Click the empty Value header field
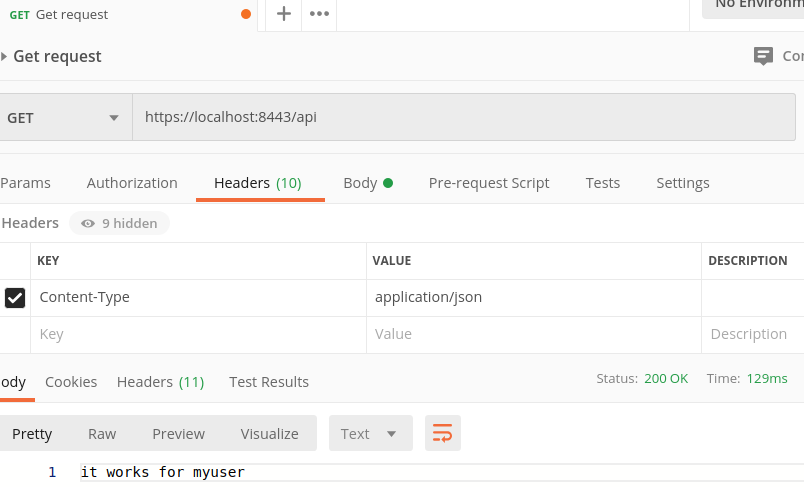The image size is (804, 487). pyautogui.click(x=534, y=335)
